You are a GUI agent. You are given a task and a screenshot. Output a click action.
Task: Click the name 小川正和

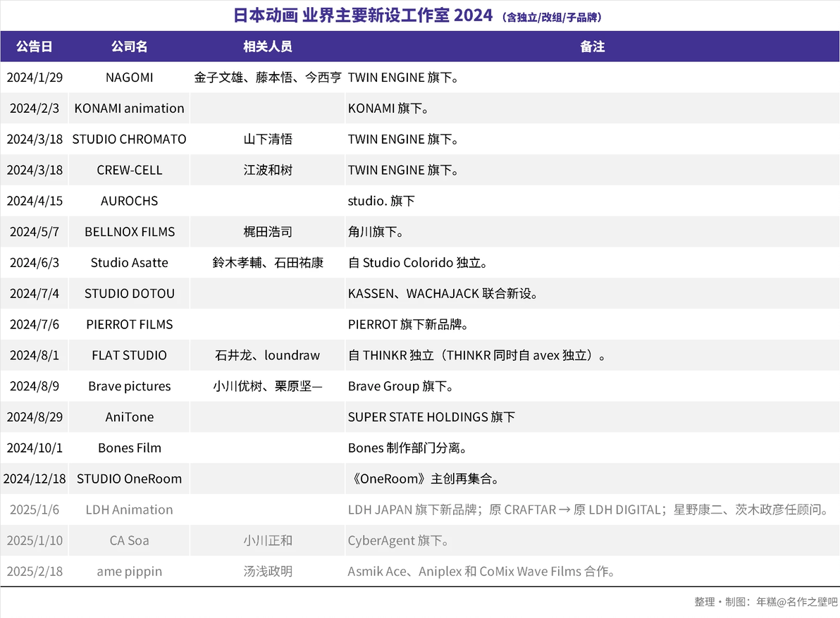[x=267, y=541]
